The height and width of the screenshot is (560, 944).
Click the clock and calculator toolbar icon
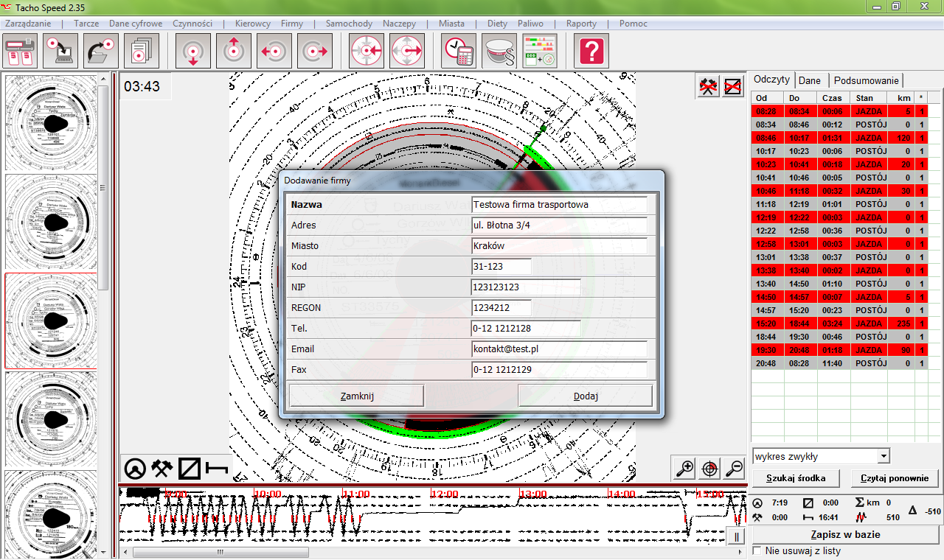coord(459,52)
